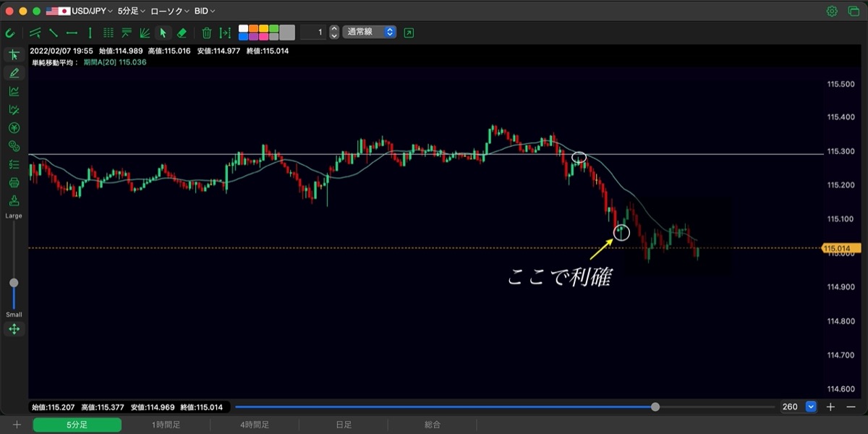
Task: Toggle the pencil drawing toolbar button
Action: (x=14, y=73)
